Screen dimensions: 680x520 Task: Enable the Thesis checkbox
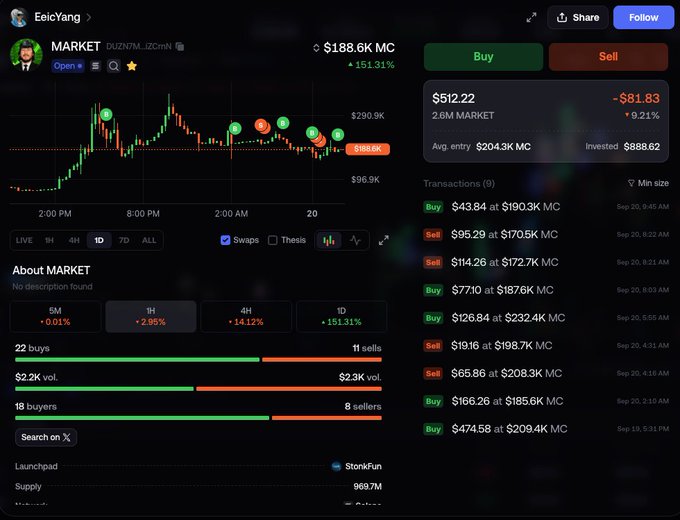click(x=272, y=240)
